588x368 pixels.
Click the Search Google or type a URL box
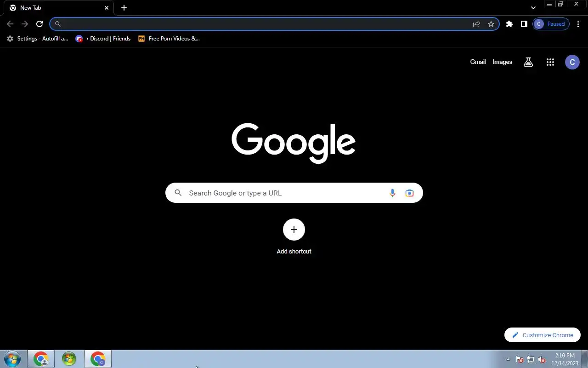point(294,193)
